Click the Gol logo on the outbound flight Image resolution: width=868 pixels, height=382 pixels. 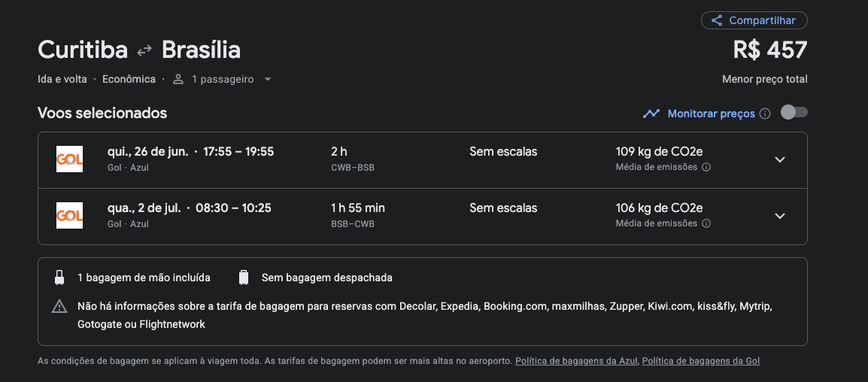pos(70,159)
